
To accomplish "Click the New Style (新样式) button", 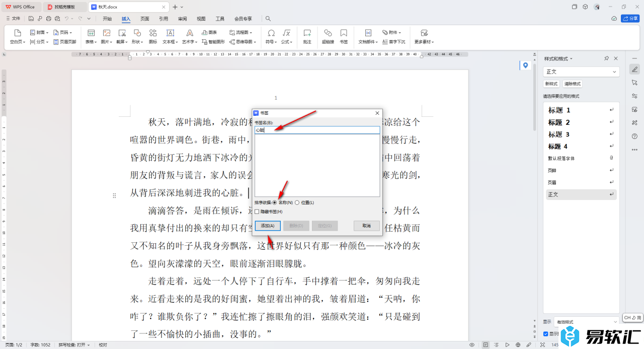I will (x=551, y=84).
